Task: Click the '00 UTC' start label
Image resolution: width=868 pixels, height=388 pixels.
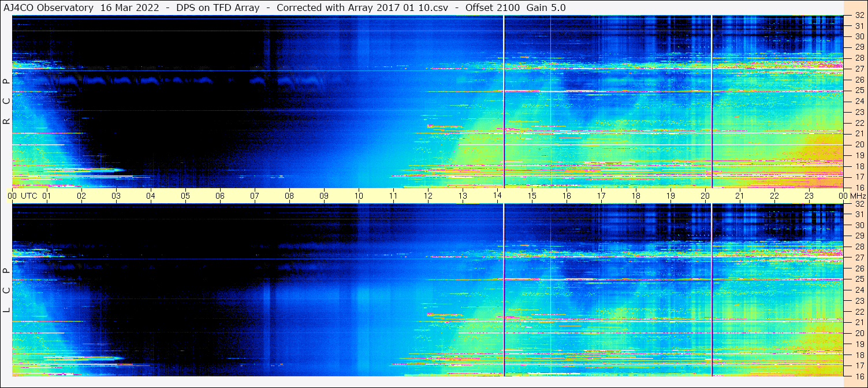Action: pos(23,196)
